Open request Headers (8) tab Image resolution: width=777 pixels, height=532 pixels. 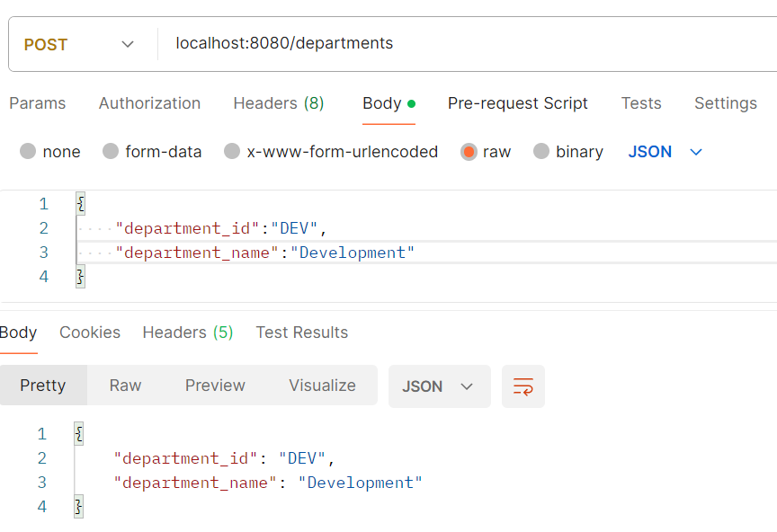pos(279,103)
